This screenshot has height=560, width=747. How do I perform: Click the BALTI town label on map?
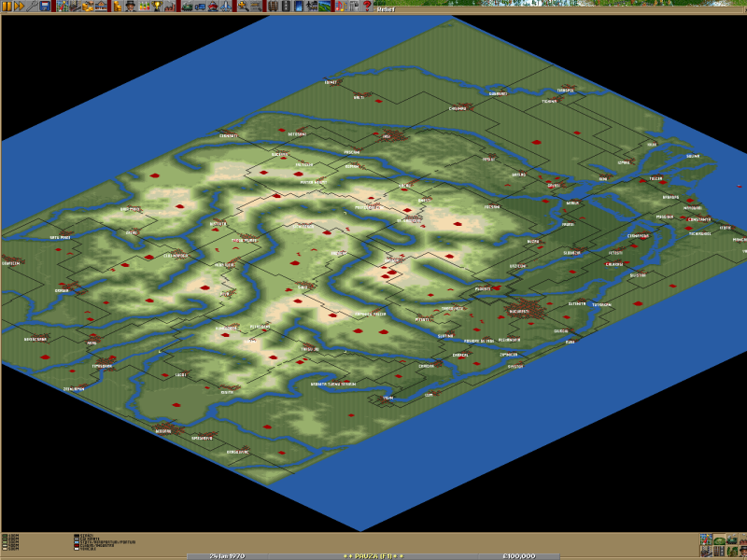coord(359,97)
